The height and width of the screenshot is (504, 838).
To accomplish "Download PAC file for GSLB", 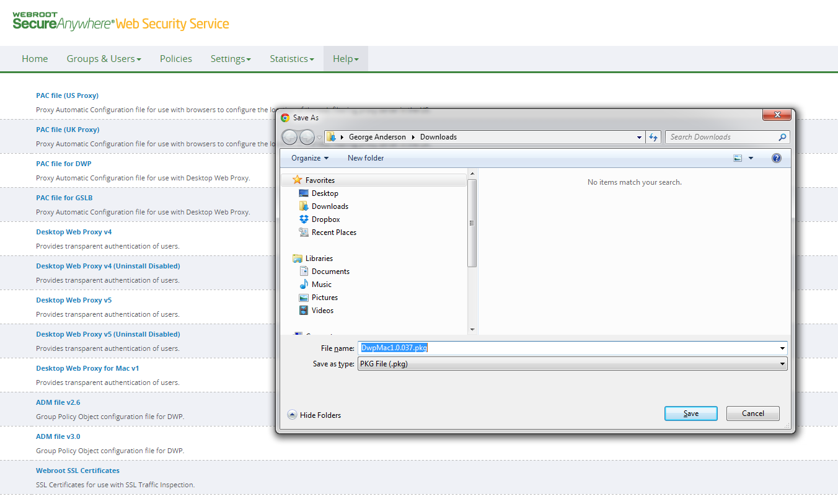I will click(64, 198).
